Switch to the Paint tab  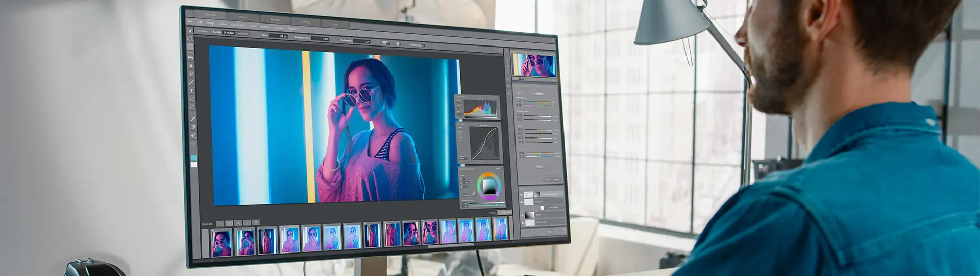coord(243,17)
